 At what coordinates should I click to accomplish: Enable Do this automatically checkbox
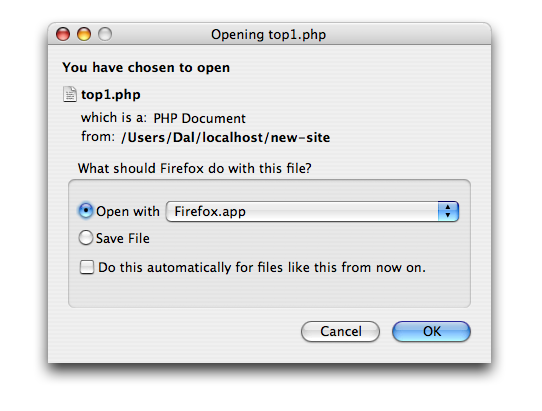(87, 267)
